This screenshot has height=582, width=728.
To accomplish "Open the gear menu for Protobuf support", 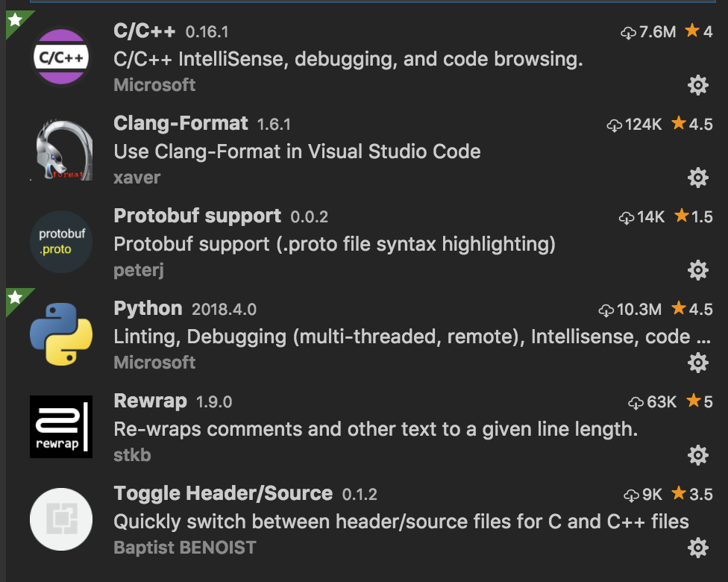I will click(x=698, y=270).
